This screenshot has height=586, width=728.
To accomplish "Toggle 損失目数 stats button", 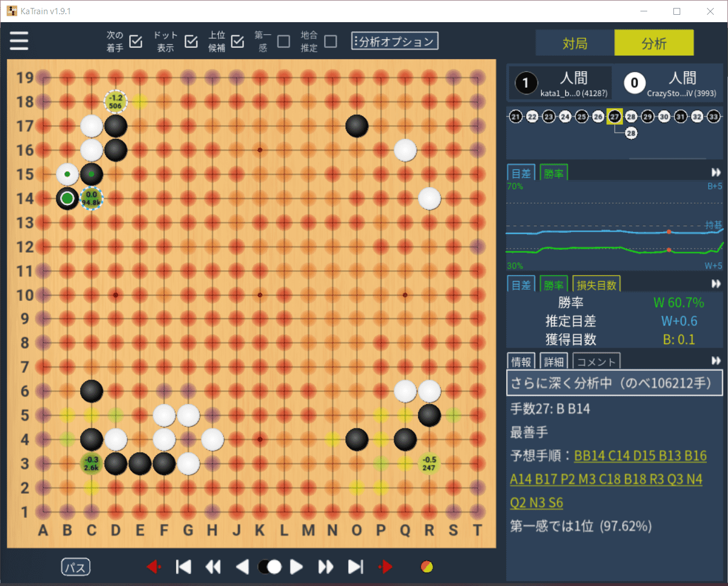I will click(x=596, y=284).
